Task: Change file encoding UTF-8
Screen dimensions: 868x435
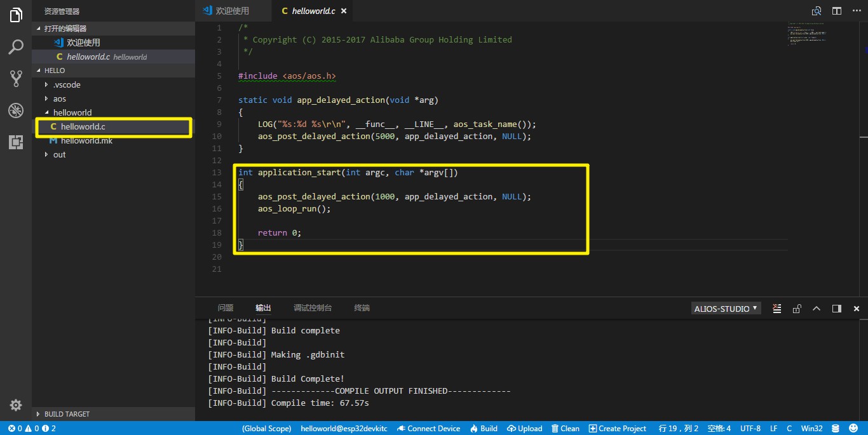Action: click(750, 429)
